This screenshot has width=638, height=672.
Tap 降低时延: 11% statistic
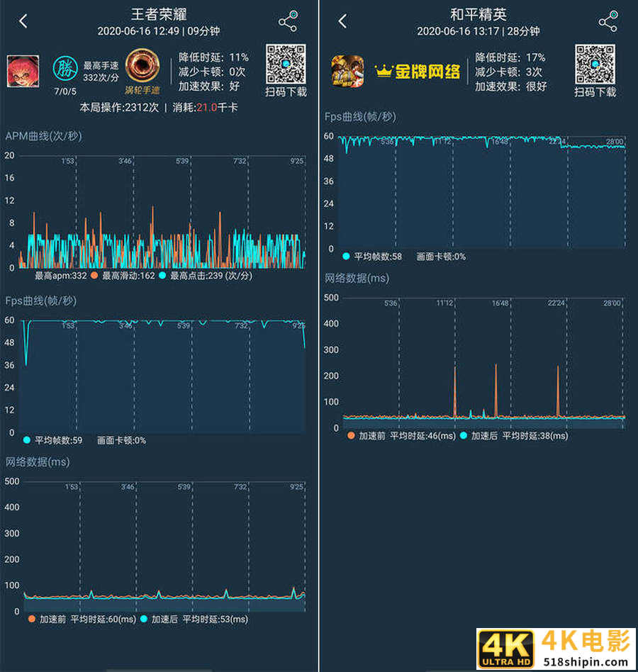(213, 57)
